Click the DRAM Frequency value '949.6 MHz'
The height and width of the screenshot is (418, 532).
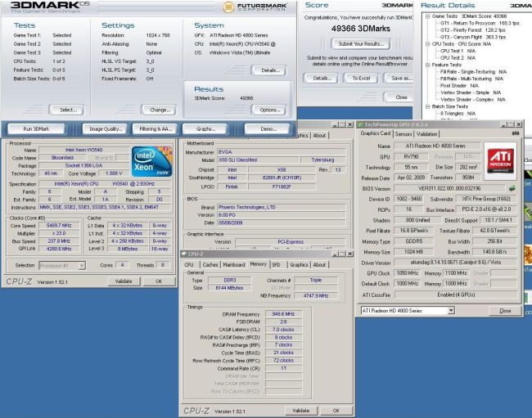click(283, 314)
